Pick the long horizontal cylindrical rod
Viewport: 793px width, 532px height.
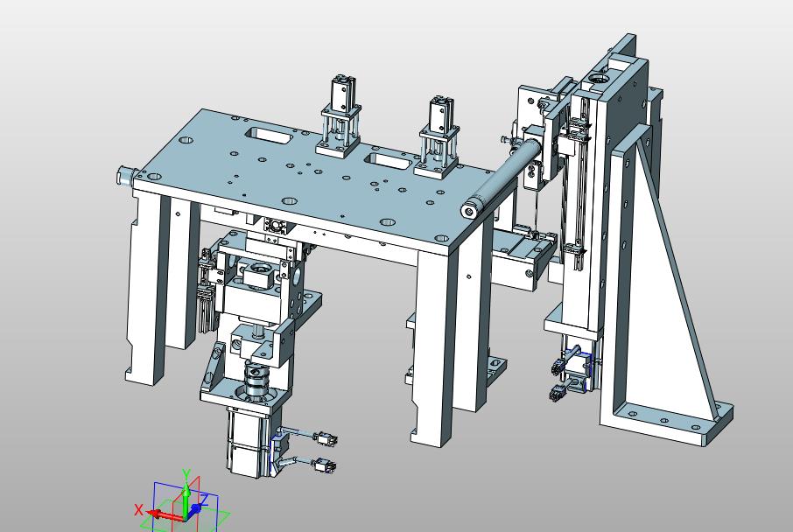point(500,179)
